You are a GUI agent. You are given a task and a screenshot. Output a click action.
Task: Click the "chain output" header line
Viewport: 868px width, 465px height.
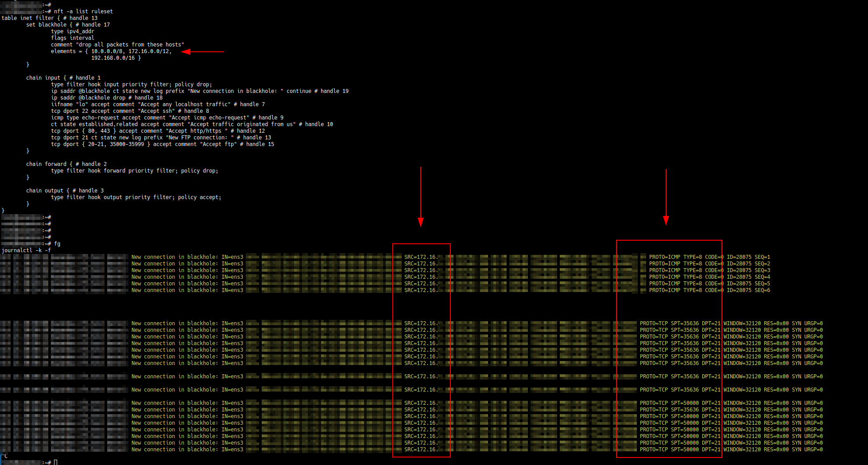65,191
